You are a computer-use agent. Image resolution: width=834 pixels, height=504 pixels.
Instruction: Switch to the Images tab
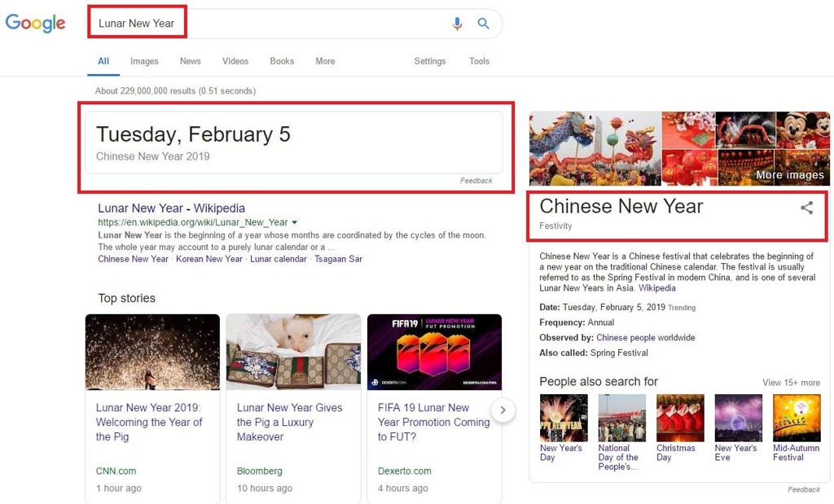point(144,61)
